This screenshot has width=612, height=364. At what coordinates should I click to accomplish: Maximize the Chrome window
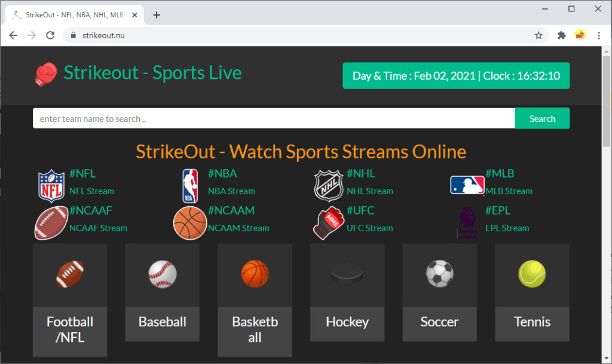pos(571,8)
